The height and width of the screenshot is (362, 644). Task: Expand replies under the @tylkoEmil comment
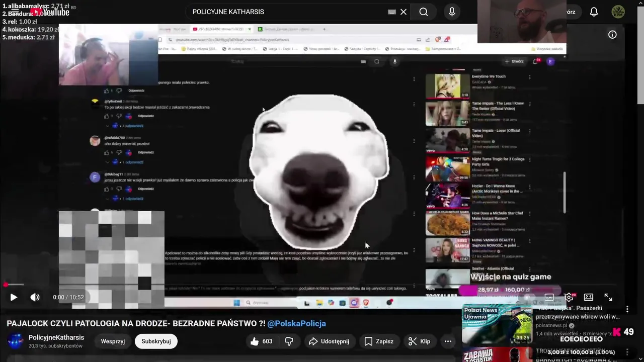[x=125, y=126]
